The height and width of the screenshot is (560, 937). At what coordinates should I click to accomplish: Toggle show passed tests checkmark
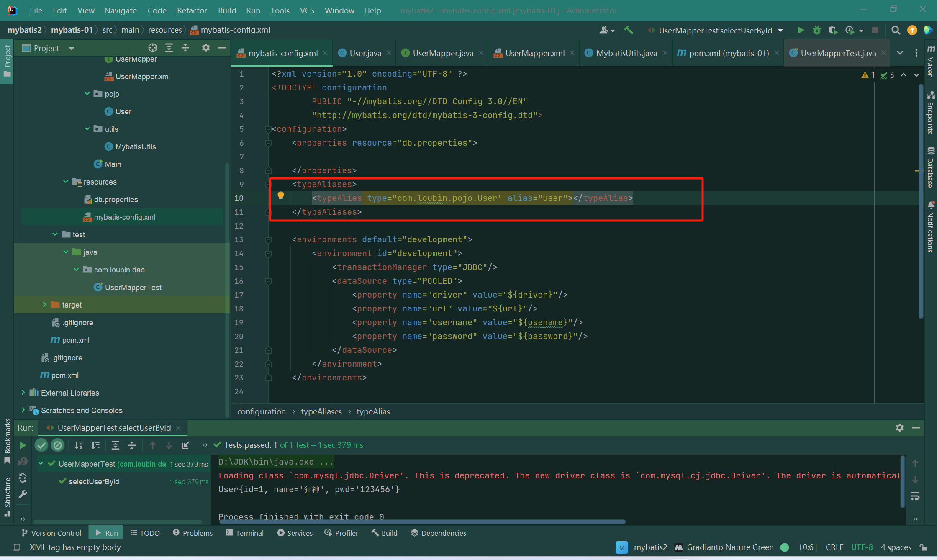41,445
